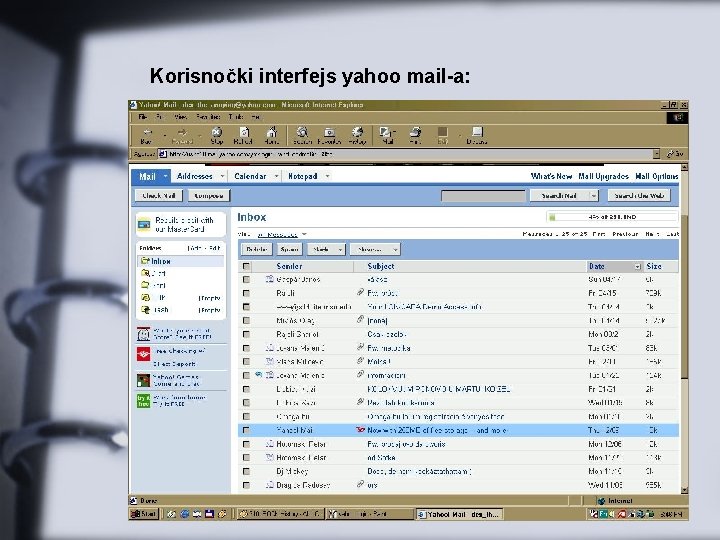Open the Tools menu in browser
Screen dimensions: 720x540
tap(236, 117)
